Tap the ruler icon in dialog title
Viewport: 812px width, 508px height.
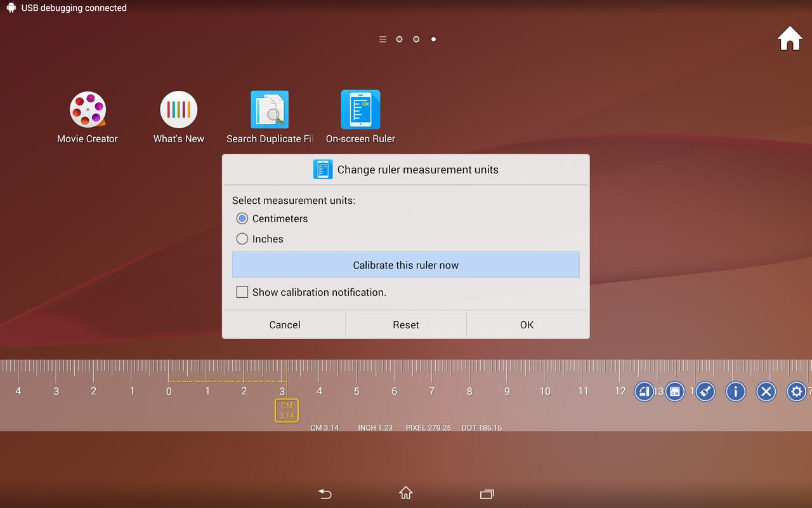click(323, 170)
